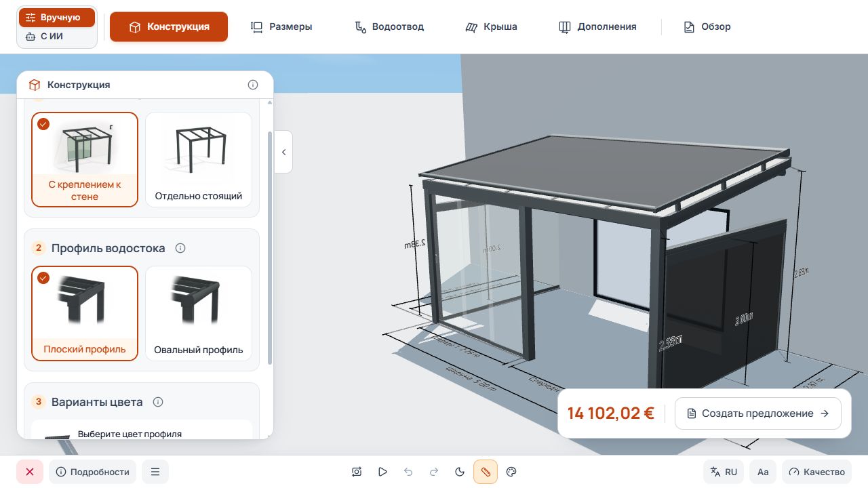868x488 pixels.
Task: Choose the Овальный профиль gutter option
Action: point(199,313)
